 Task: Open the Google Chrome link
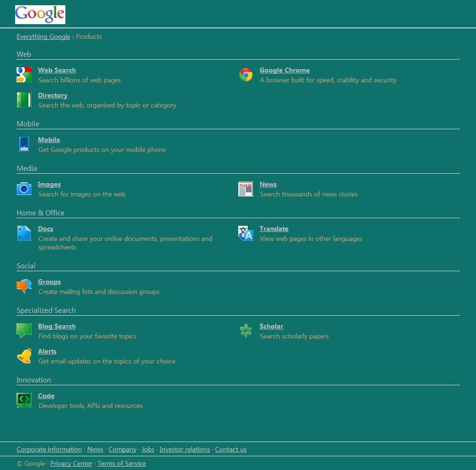point(285,70)
